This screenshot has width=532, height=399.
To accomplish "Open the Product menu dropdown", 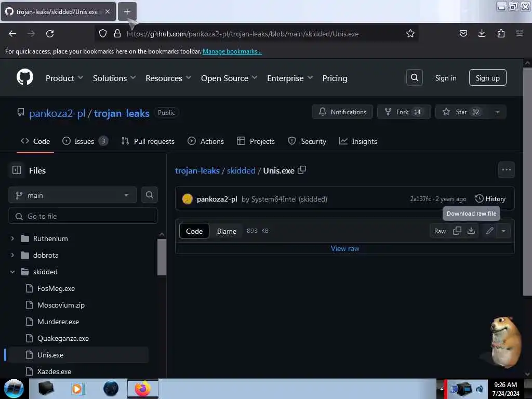I will coord(64,78).
